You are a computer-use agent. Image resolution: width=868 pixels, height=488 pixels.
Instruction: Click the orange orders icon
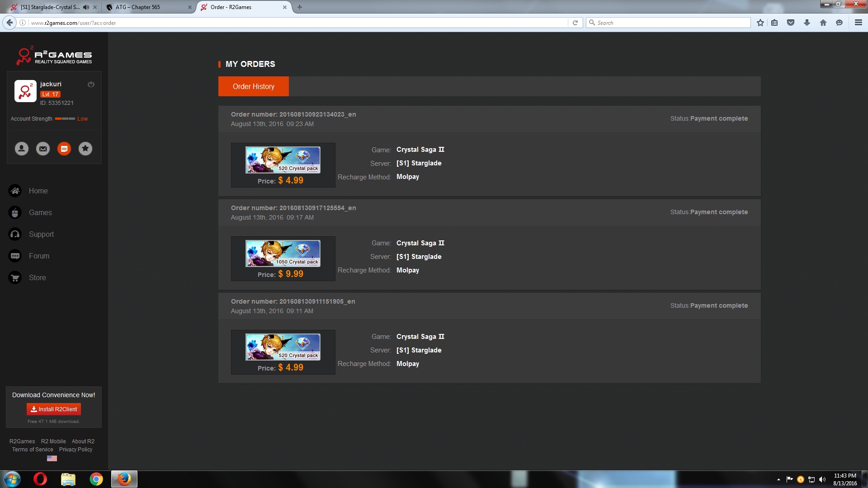pos(64,149)
